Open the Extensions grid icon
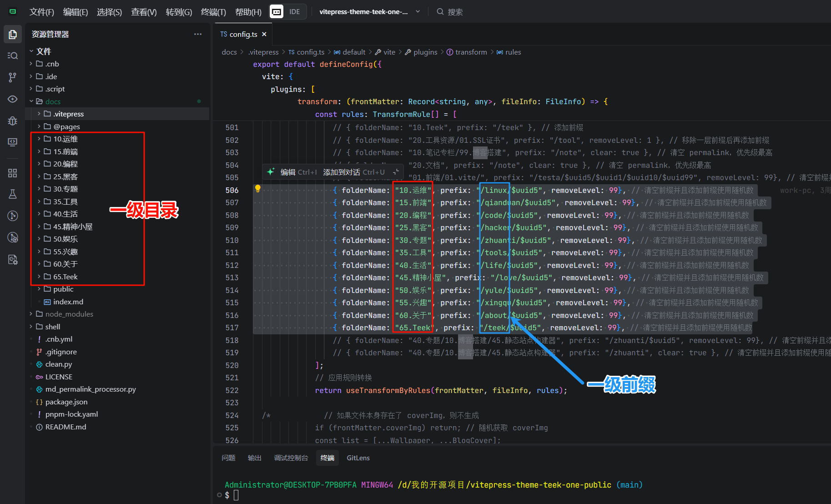Viewport: 831px width, 504px height. click(13, 173)
